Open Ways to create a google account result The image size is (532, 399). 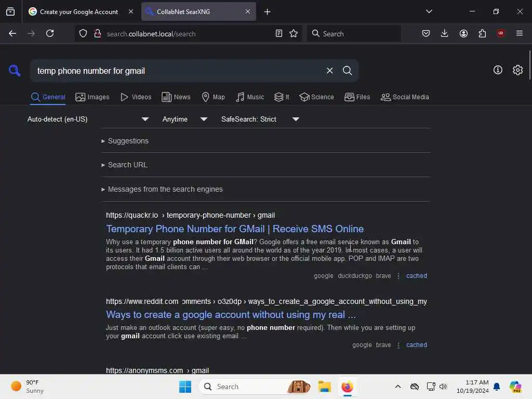(x=231, y=314)
